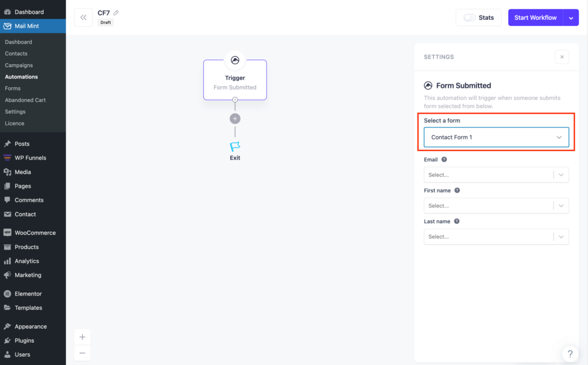Viewport: 588px width, 365px height.
Task: Open the Start Workflow options arrow
Action: point(571,17)
